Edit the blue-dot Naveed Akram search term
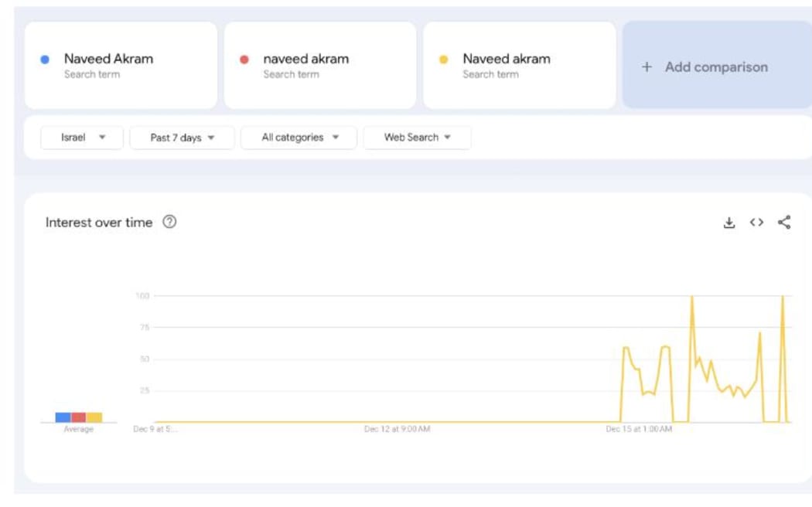This screenshot has width=812, height=507. click(109, 59)
